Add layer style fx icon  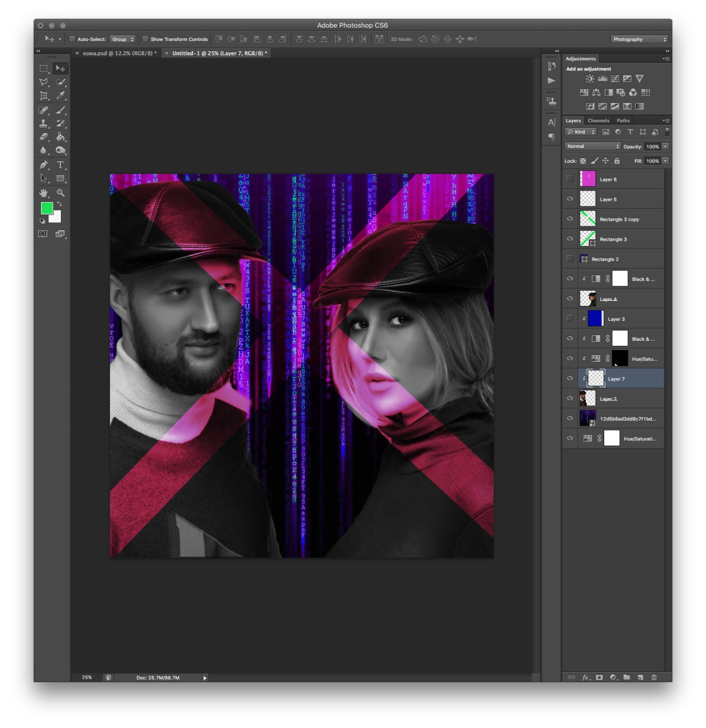click(585, 677)
